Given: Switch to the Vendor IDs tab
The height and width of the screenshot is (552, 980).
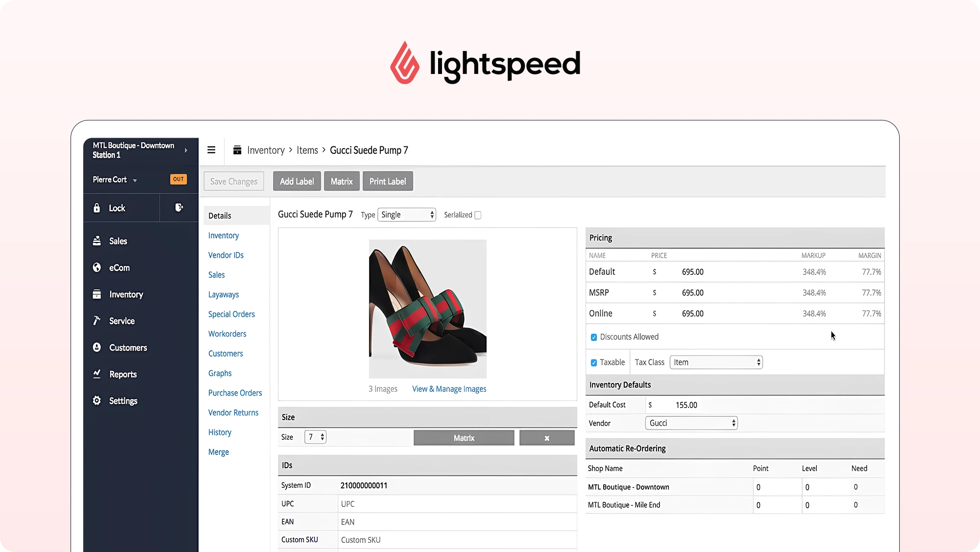Looking at the screenshot, I should click(225, 255).
